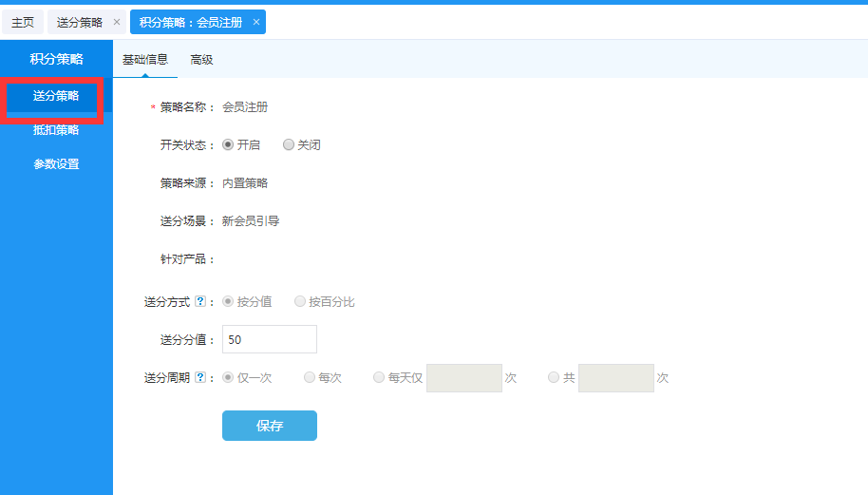Close the 送分策略 tab with its x icon
The image size is (868, 495).
pos(116,22)
